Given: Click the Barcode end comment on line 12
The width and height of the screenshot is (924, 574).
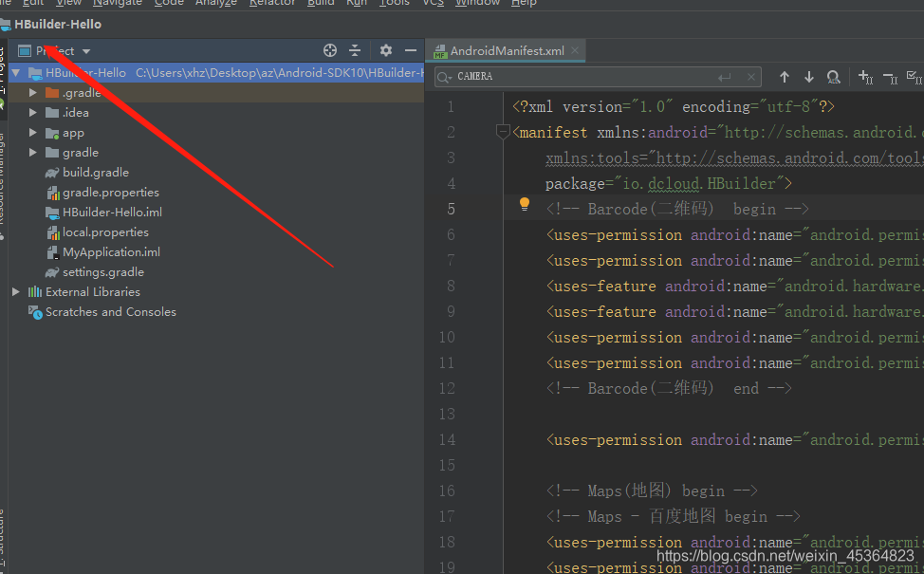Looking at the screenshot, I should coord(668,389).
